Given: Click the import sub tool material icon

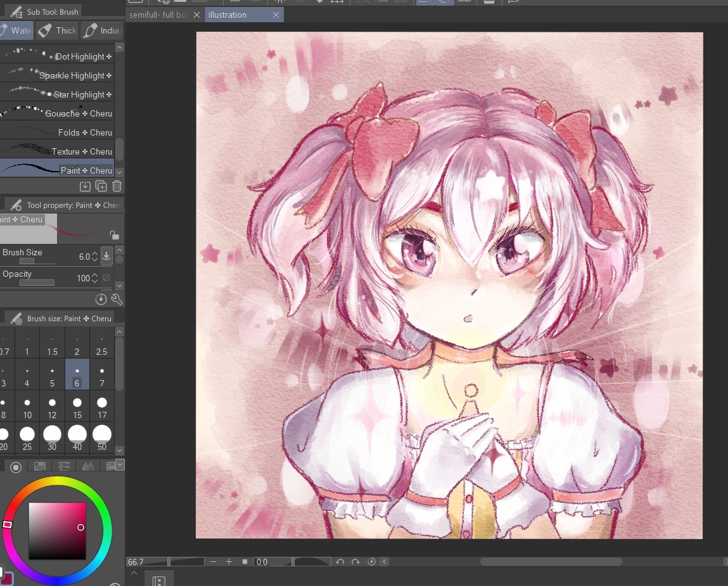Looking at the screenshot, I should coord(85,186).
